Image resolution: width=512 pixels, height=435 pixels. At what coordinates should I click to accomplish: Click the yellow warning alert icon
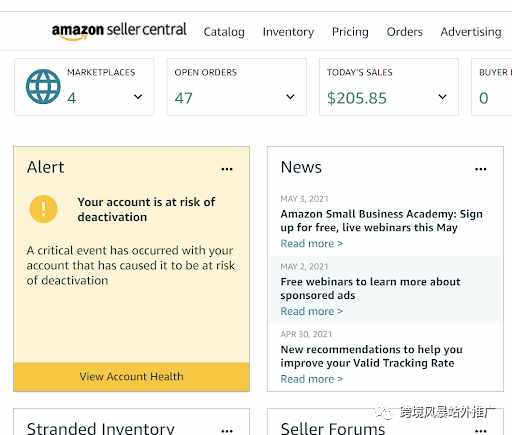pyautogui.click(x=43, y=209)
